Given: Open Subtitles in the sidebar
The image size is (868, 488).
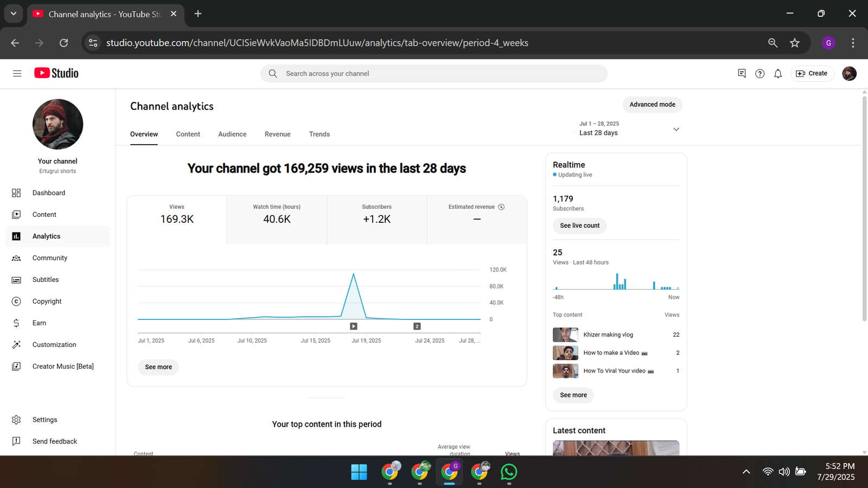Looking at the screenshot, I should pos(58,280).
